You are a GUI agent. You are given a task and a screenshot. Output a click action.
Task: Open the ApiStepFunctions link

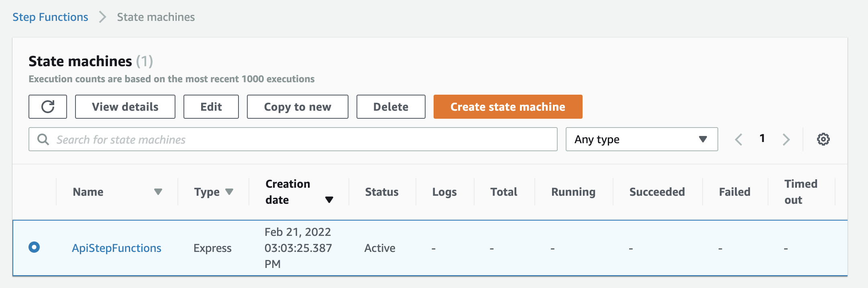116,248
